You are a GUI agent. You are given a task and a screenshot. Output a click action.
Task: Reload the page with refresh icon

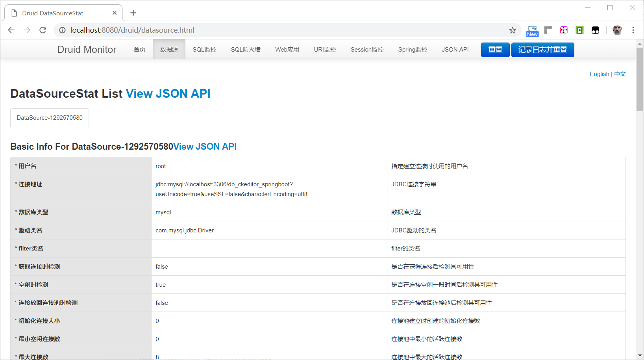43,30
